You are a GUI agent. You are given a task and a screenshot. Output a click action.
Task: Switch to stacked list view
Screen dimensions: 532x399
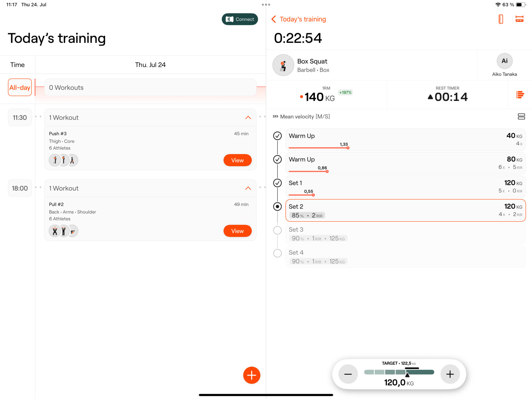pos(521,117)
